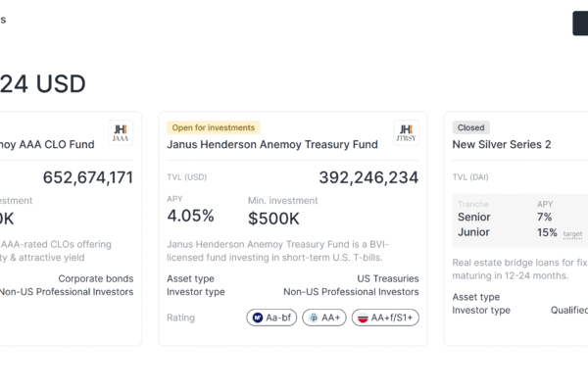The width and height of the screenshot is (588, 392).
Task: Open the Anemoy AAA CLO Fund title
Action: pos(47,144)
